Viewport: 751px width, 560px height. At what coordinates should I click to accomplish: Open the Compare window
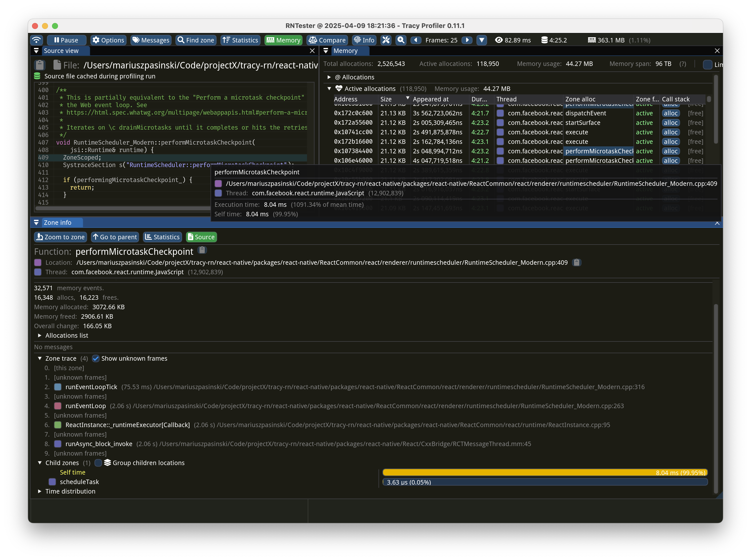pos(327,40)
